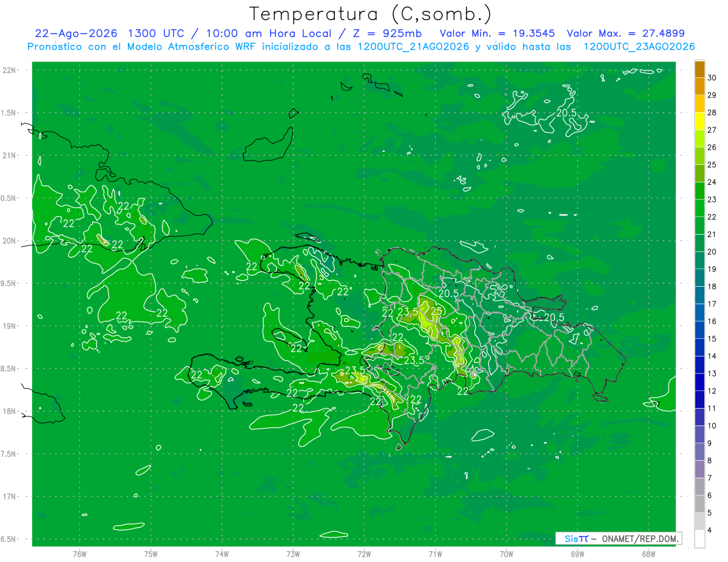Click the '21N' latitude axis label
728x562 pixels.
[x=10, y=155]
